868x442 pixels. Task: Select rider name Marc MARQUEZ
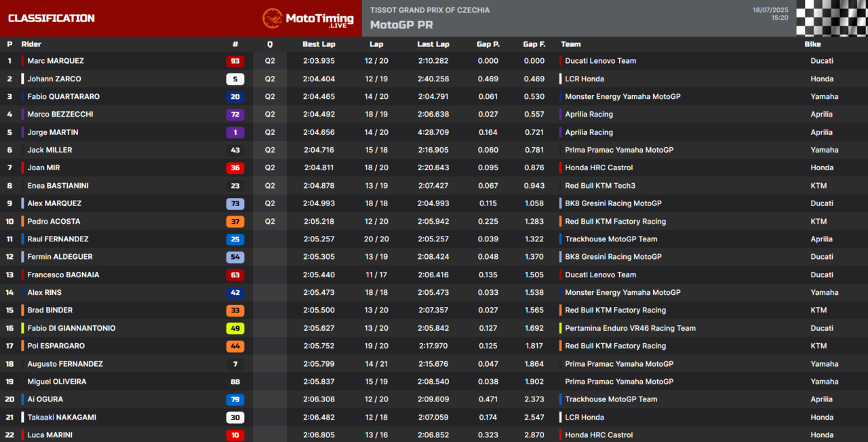(x=56, y=61)
